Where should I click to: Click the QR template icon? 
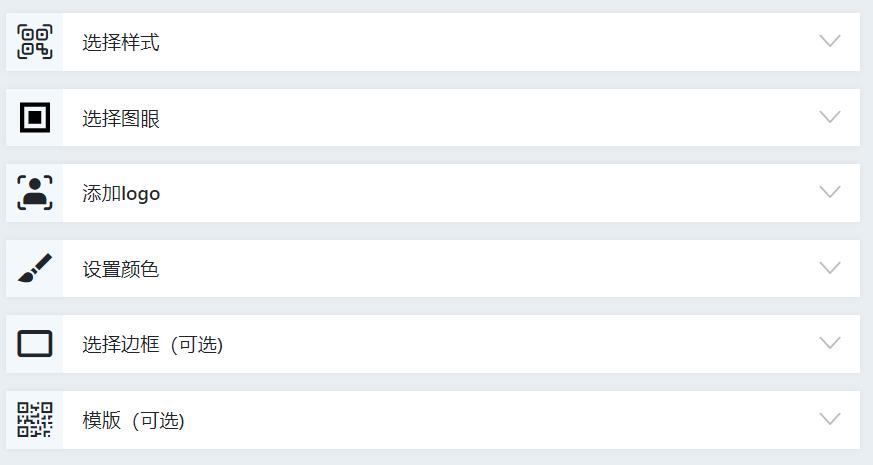point(35,420)
